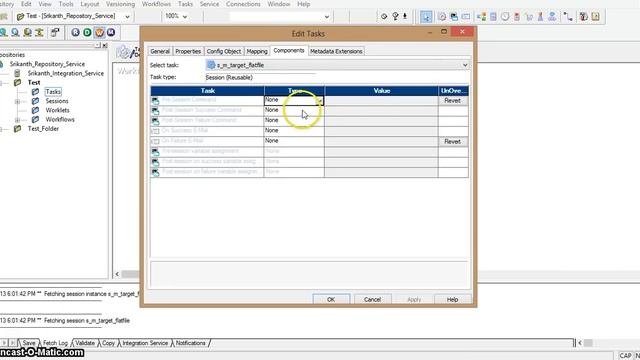Launch Designer with the green D icon
This screenshot has height=360, width=640.
pyautogui.click(x=87, y=32)
